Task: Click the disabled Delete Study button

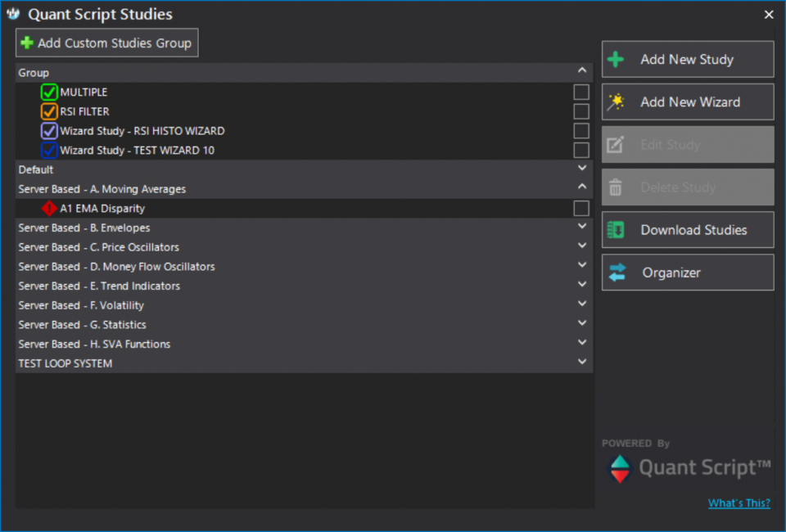Action: point(688,187)
